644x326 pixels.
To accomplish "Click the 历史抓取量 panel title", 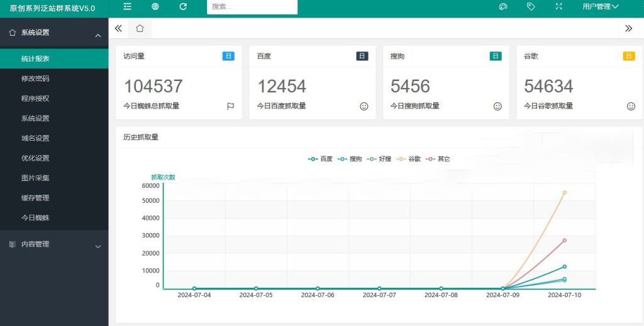I will pos(141,138).
